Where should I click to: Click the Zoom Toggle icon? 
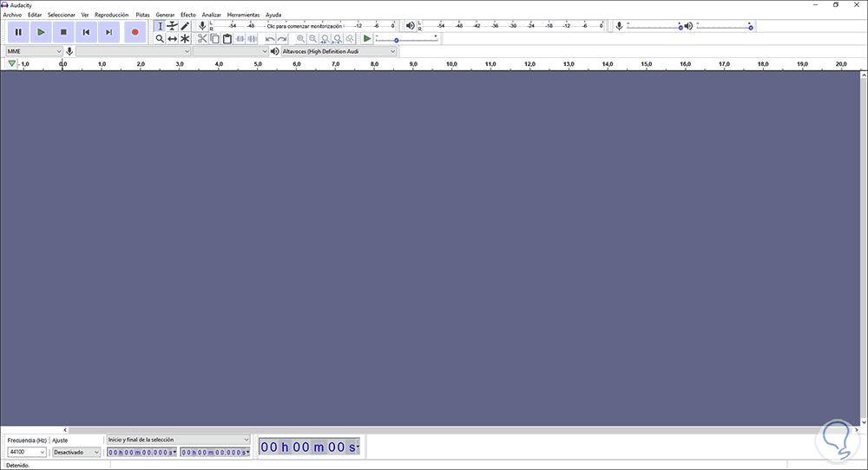[350, 39]
